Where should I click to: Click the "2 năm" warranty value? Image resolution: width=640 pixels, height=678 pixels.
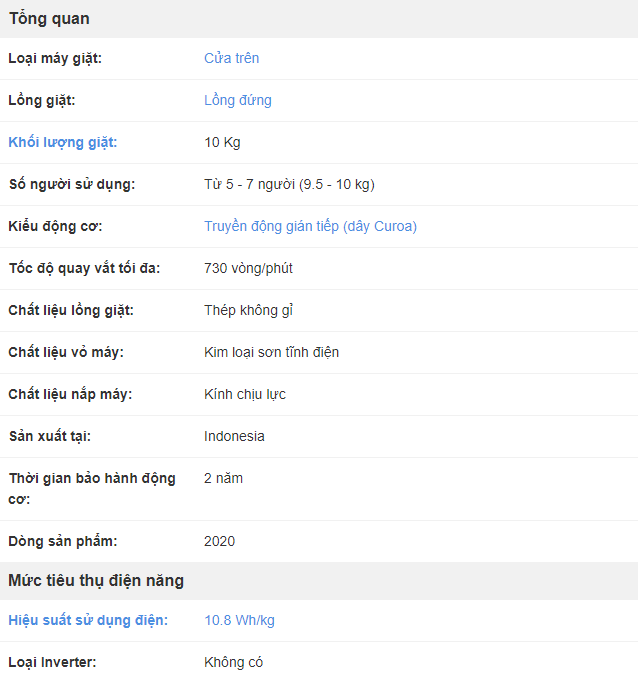tap(223, 478)
